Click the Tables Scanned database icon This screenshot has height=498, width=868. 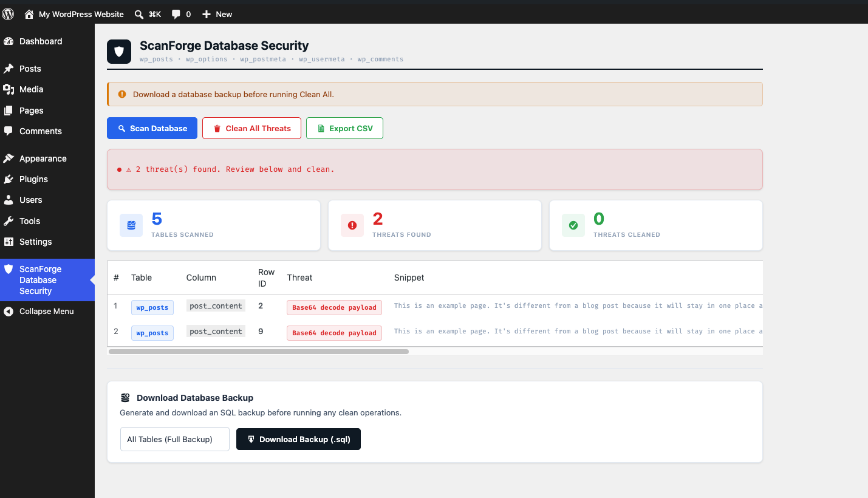[x=131, y=225]
